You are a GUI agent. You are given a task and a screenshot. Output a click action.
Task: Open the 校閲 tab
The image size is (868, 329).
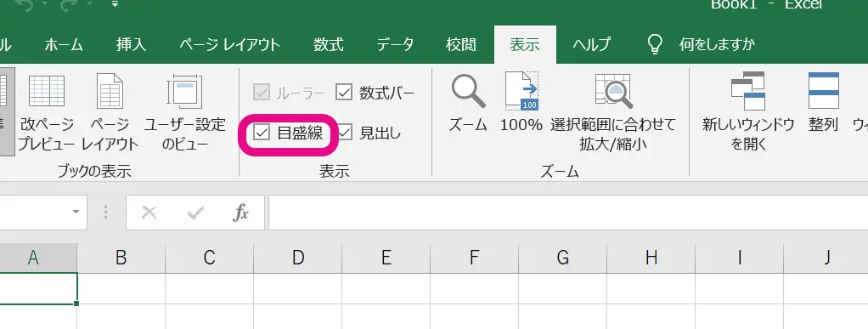tap(460, 44)
